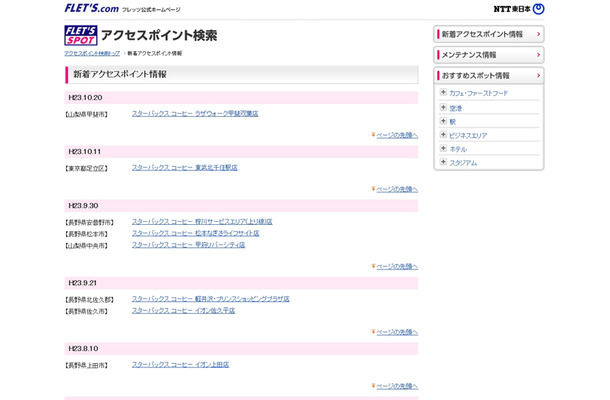Click ページの先頭へ under the H23.10.20 section

click(x=397, y=135)
